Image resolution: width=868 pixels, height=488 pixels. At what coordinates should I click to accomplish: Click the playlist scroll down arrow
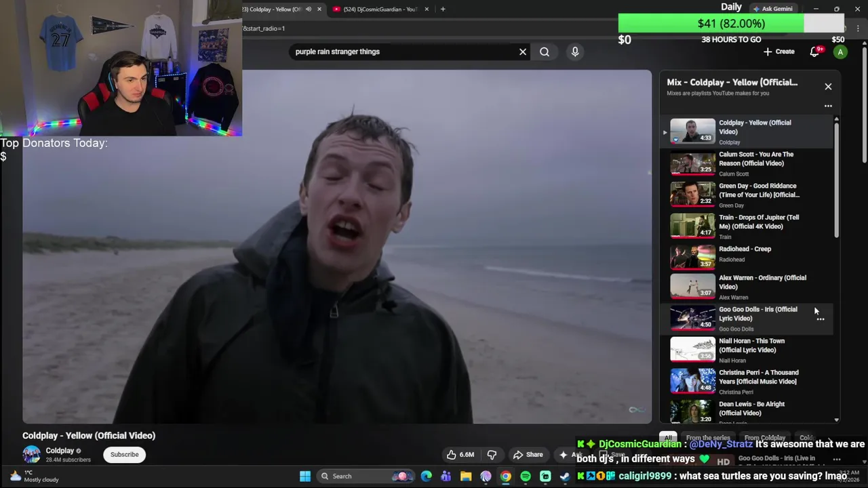pyautogui.click(x=836, y=420)
